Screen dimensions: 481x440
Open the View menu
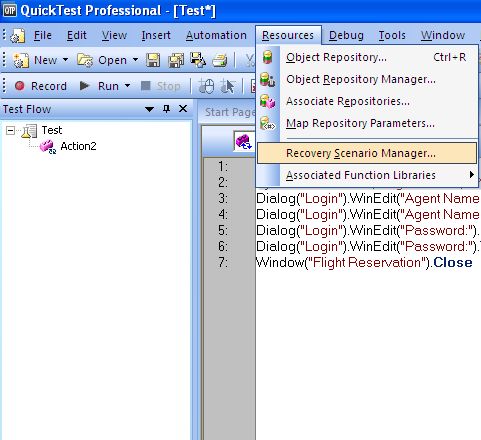pos(114,35)
